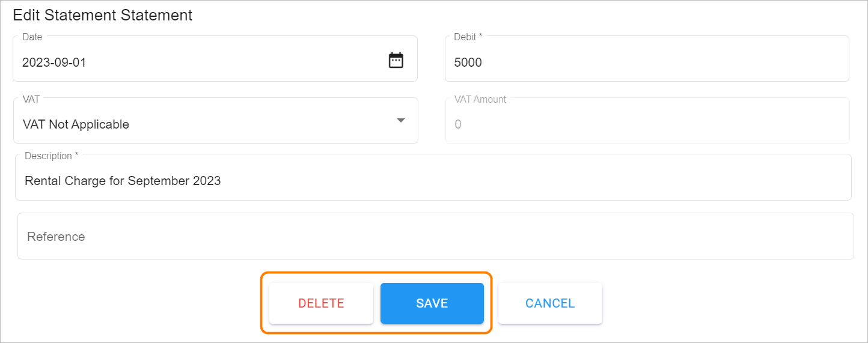Click the 0 value in VAT Amount
The height and width of the screenshot is (343, 868).
tap(458, 124)
